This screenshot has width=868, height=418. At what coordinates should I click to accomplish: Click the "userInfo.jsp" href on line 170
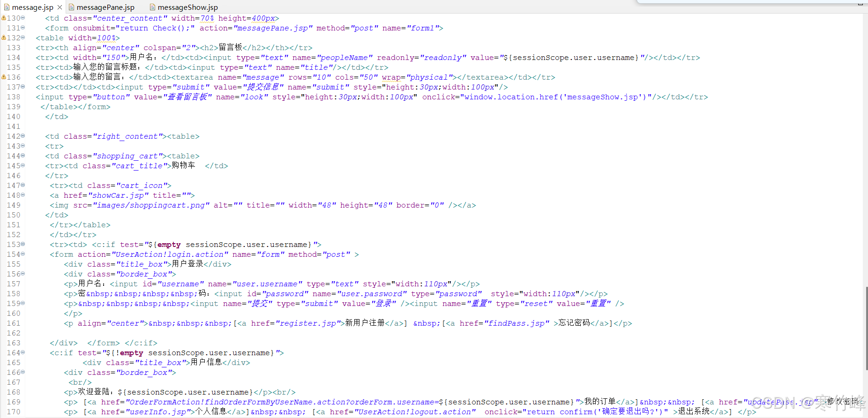tap(160, 412)
